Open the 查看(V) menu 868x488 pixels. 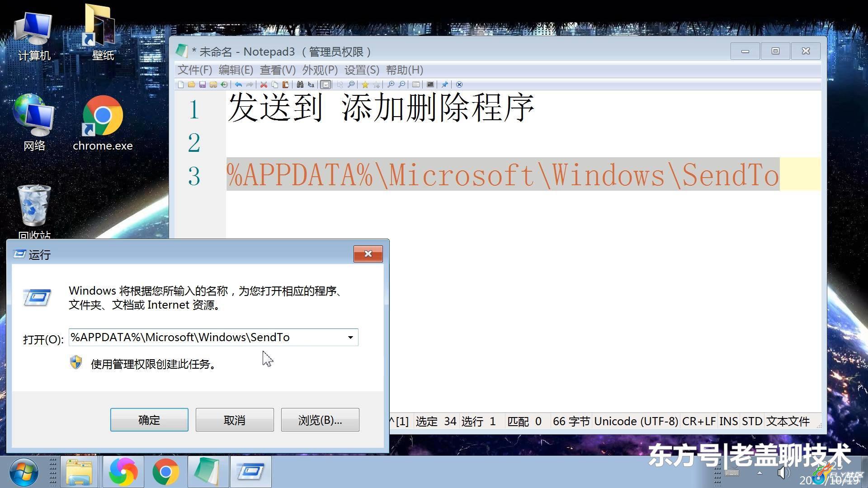pyautogui.click(x=278, y=70)
